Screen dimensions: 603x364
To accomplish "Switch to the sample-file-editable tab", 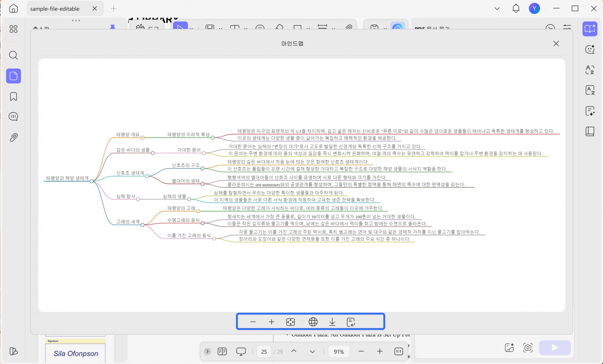I will click(55, 9).
